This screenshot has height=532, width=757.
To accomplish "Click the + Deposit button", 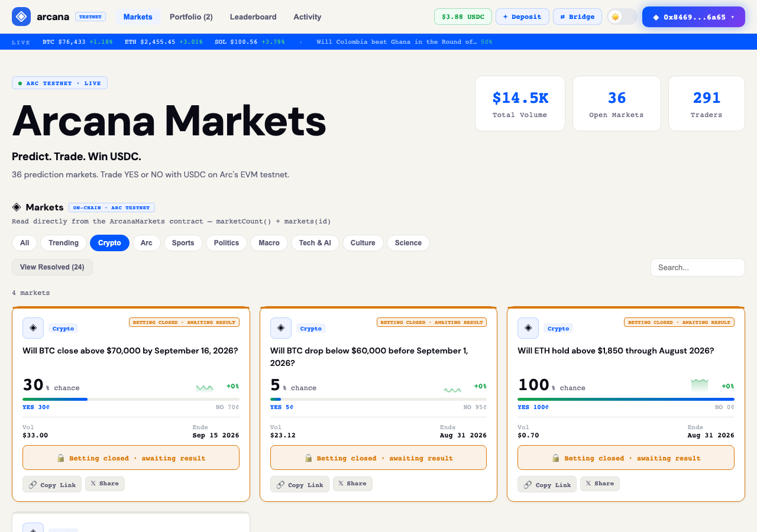I will [x=522, y=17].
